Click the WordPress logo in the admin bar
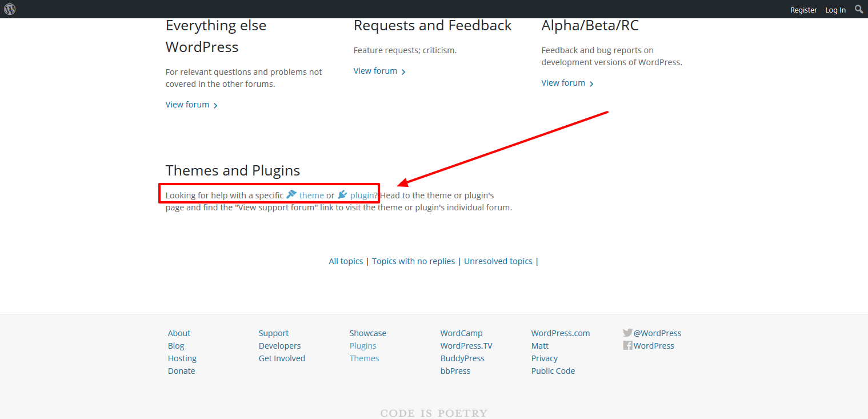This screenshot has height=419, width=868. click(x=10, y=9)
